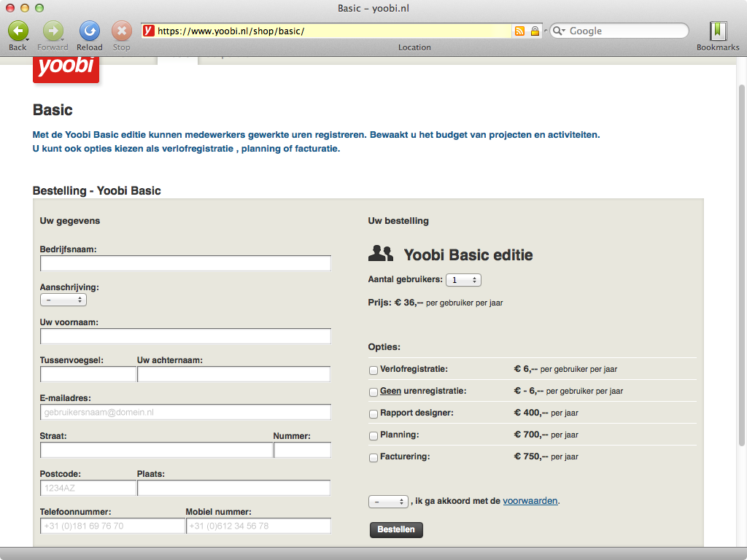Click the RSS feed icon in address bar

[x=519, y=31]
